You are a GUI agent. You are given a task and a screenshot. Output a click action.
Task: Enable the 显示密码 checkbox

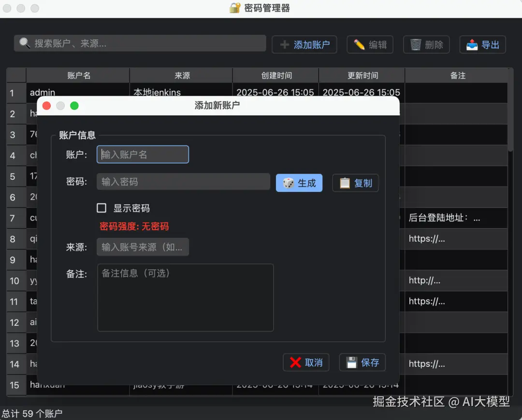pos(101,208)
